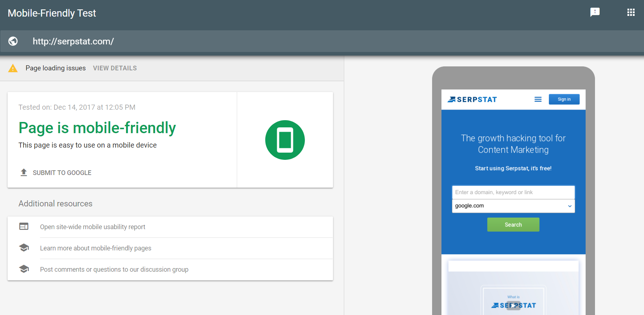
Task: Open the Google apps grid icon
Action: pyautogui.click(x=631, y=12)
